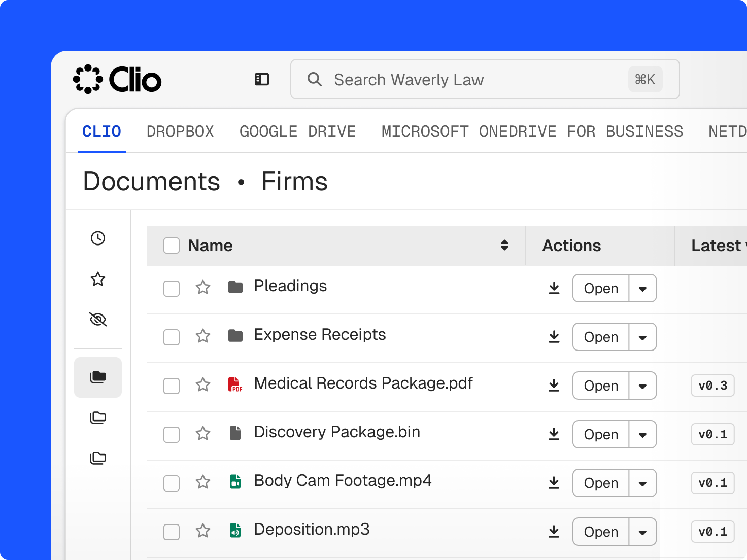Star the Expense Receipts folder

(203, 336)
